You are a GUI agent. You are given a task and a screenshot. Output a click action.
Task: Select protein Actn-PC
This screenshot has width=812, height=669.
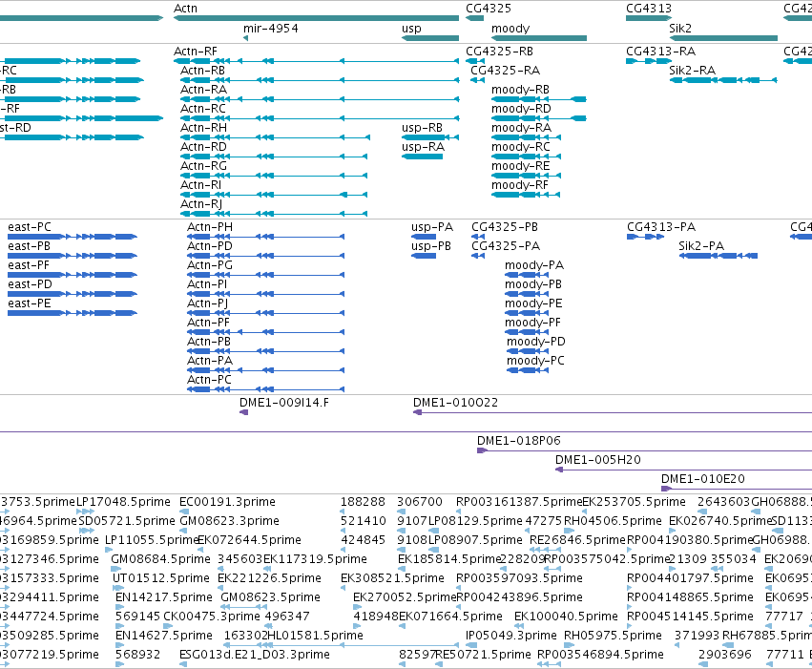[x=209, y=380]
